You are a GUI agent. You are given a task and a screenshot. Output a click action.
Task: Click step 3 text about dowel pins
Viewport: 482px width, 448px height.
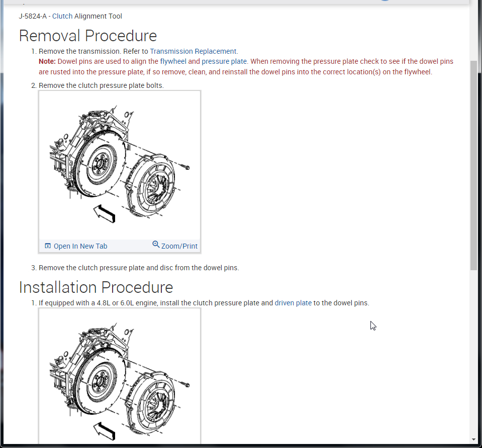[x=139, y=268]
